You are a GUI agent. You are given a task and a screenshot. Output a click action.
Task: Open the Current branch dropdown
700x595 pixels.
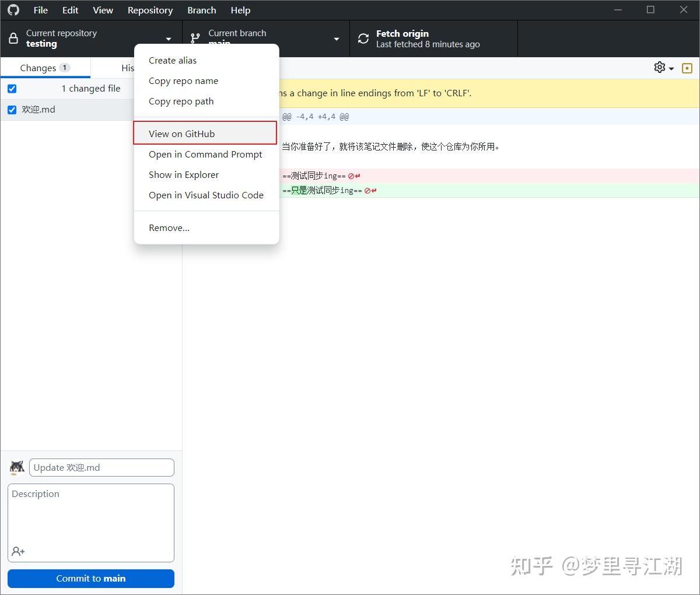pos(336,38)
